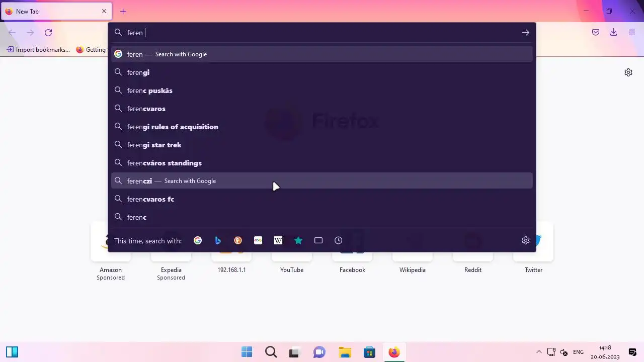Click the Go arrow in the address bar
Screen dimensions: 644x362
[525, 33]
